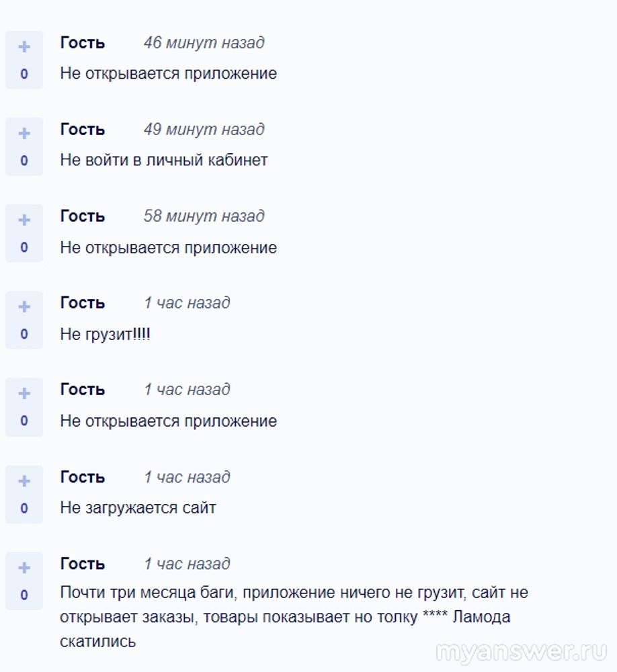Click the "1 час назад" timestamp above "Не грузит!!!!"
The width and height of the screenshot is (617, 672).
(x=187, y=303)
